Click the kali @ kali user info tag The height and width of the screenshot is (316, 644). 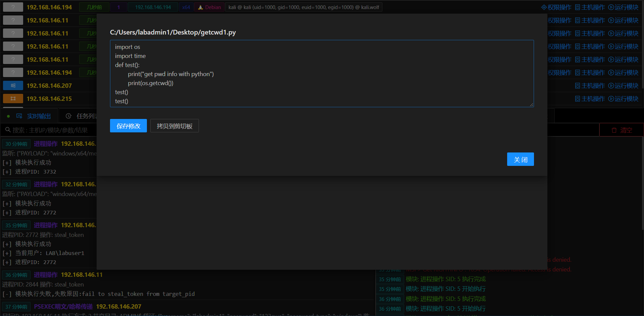click(x=304, y=7)
